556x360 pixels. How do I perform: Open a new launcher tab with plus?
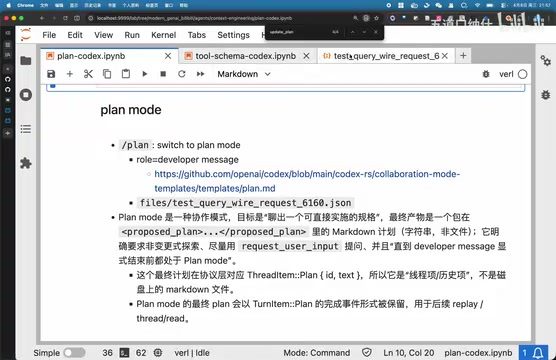click(x=463, y=56)
